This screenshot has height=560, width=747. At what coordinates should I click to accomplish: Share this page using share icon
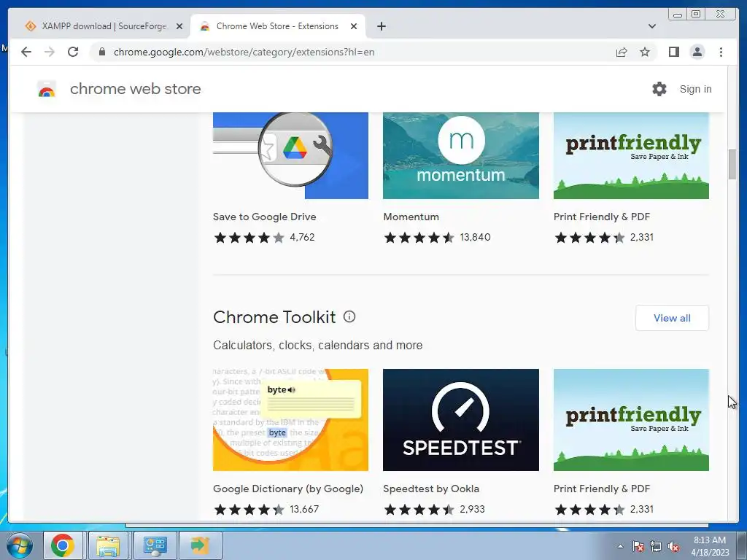(622, 52)
